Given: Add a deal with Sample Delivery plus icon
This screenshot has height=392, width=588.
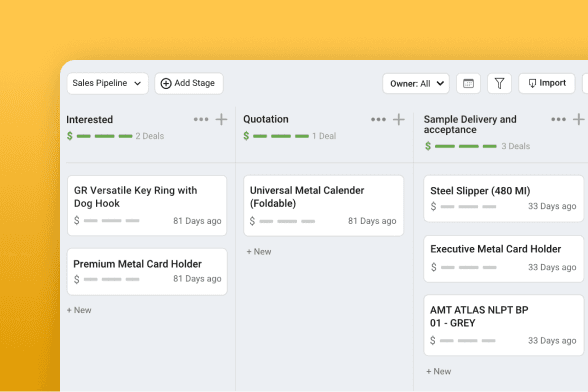Looking at the screenshot, I should [x=579, y=119].
